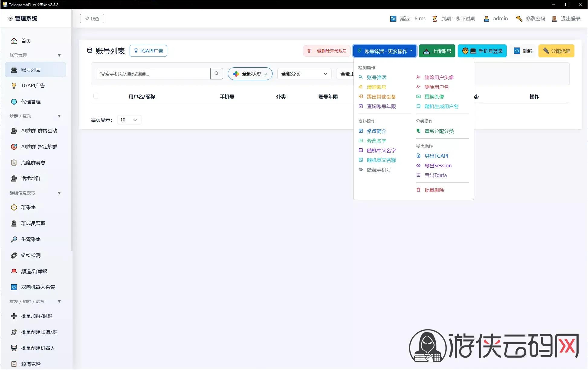Click the 上传账号 button
Viewport: 588px width, 370px height.
(437, 51)
